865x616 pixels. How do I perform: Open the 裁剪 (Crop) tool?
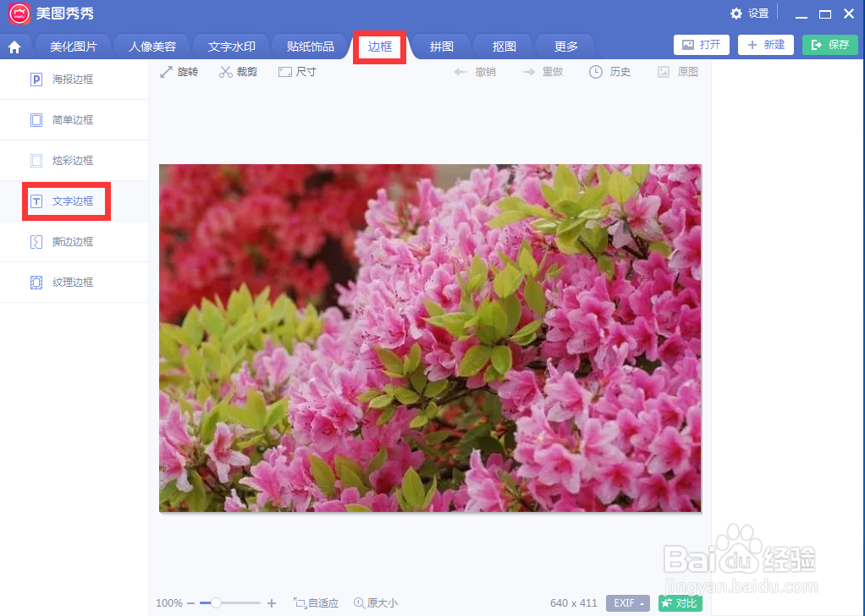click(x=238, y=72)
